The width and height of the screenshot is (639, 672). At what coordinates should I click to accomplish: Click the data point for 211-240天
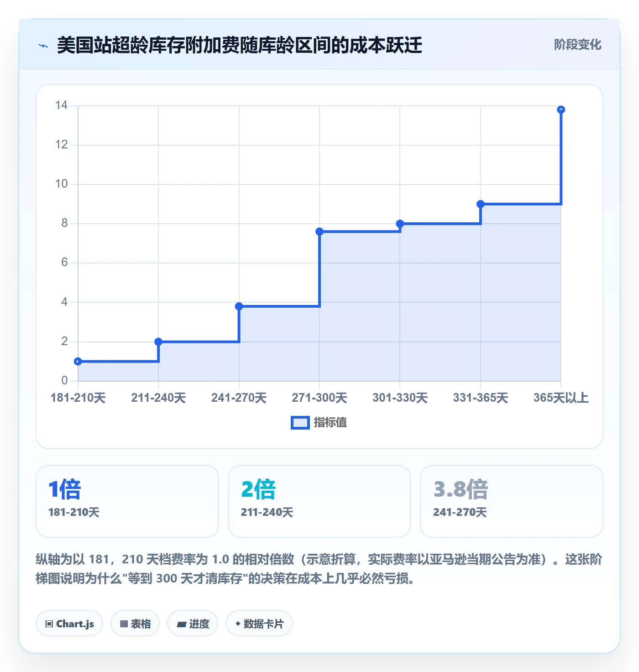[x=158, y=342]
